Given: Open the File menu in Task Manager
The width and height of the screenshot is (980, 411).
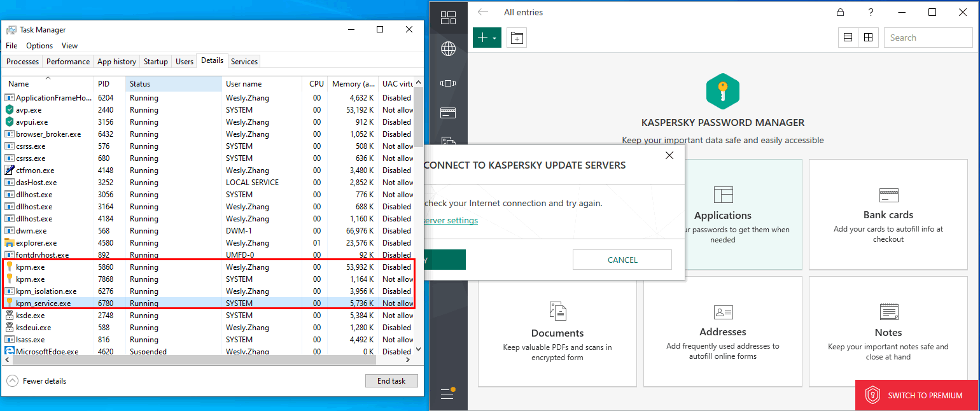Looking at the screenshot, I should 11,46.
